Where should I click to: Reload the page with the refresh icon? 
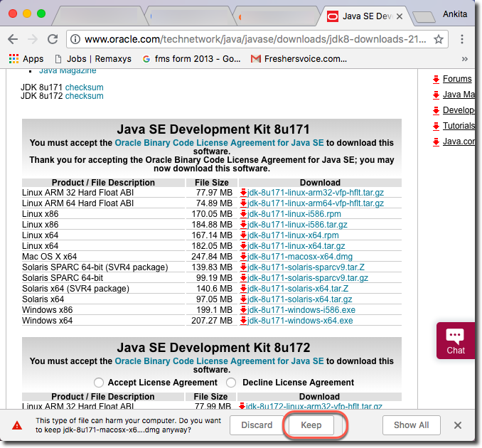pyautogui.click(x=53, y=39)
